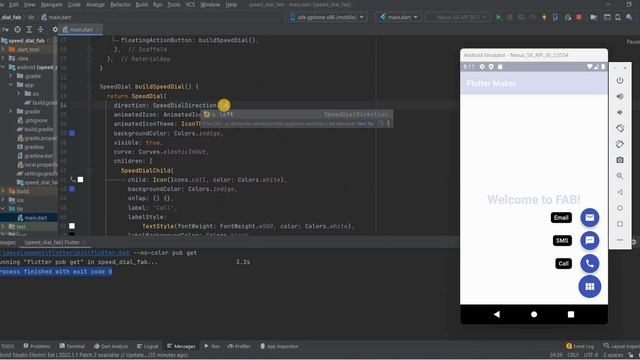This screenshot has width=640, height=360.
Task: Take emulator screenshot with camera icon
Action: (620, 160)
